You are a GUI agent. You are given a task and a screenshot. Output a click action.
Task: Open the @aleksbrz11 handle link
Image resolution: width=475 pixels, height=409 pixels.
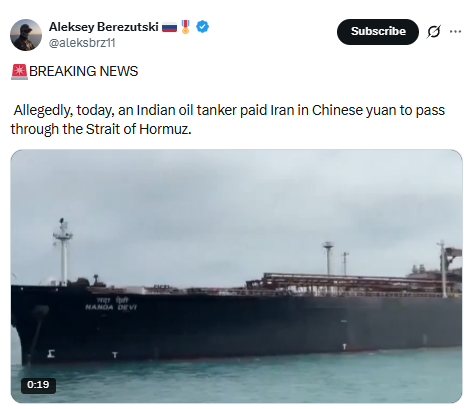tap(82, 43)
